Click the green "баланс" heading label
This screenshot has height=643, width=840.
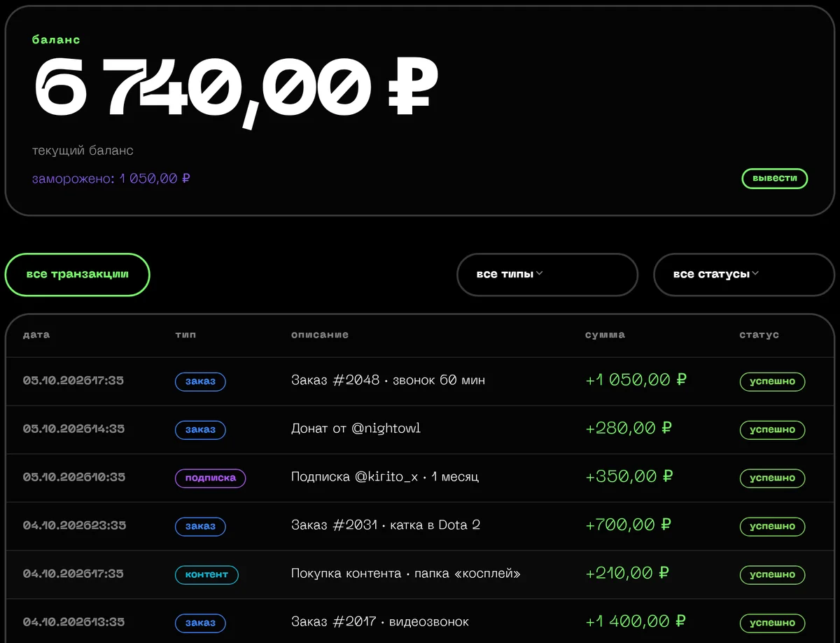tap(56, 40)
